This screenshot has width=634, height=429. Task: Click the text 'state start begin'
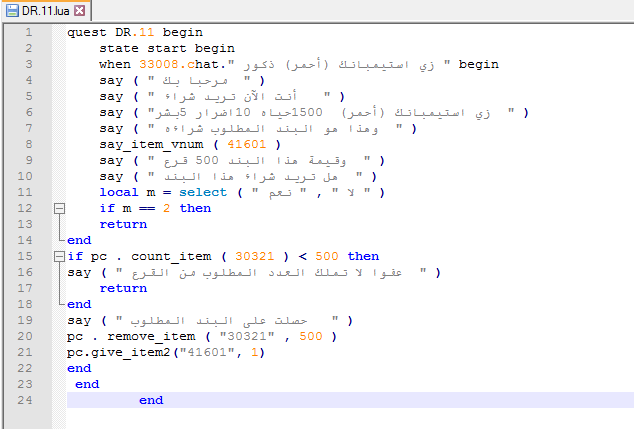(167, 49)
